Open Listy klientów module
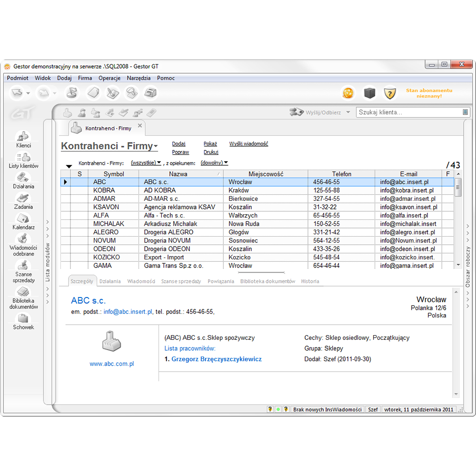 [23, 158]
